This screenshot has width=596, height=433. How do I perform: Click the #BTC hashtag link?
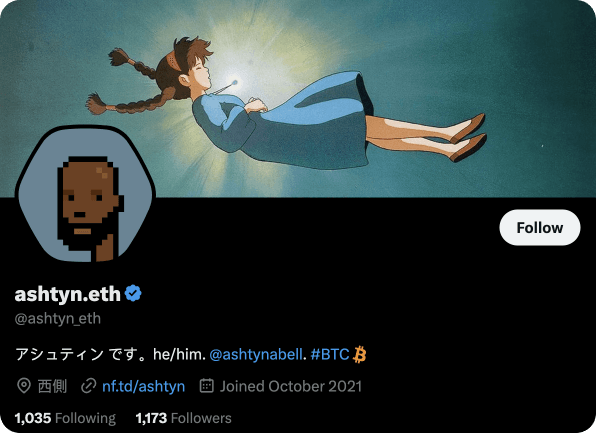[330, 354]
